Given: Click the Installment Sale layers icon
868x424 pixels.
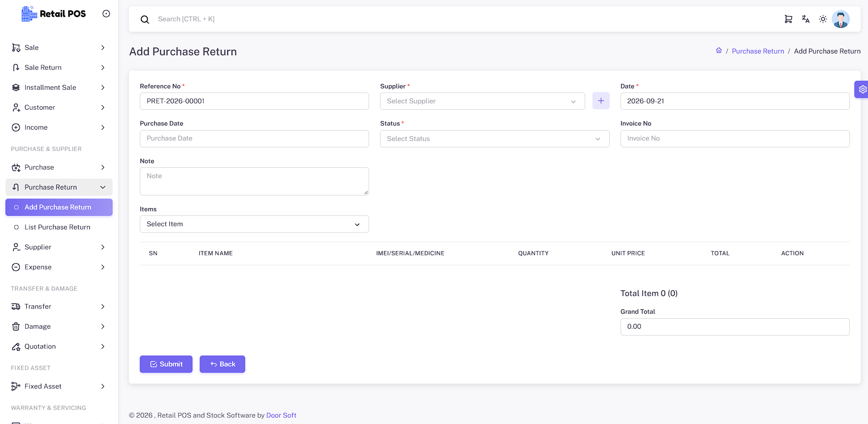Looking at the screenshot, I should (x=16, y=88).
